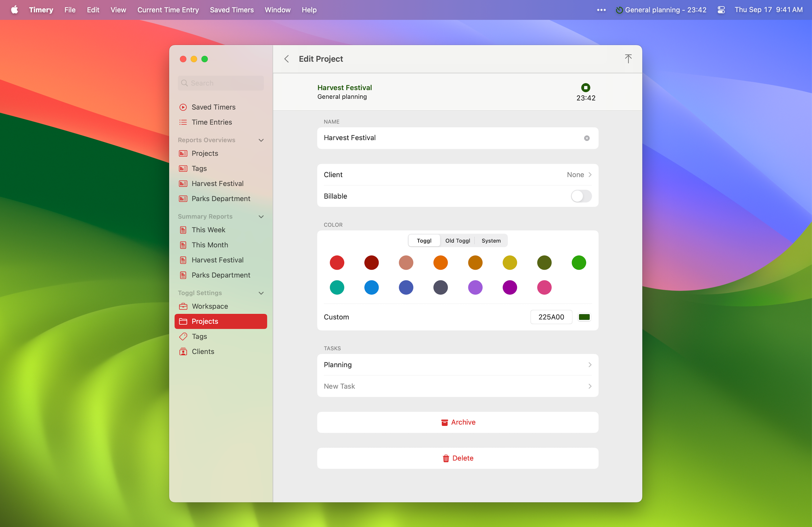The height and width of the screenshot is (527, 812).
Task: Pick the bright green color swatch
Action: (578, 262)
